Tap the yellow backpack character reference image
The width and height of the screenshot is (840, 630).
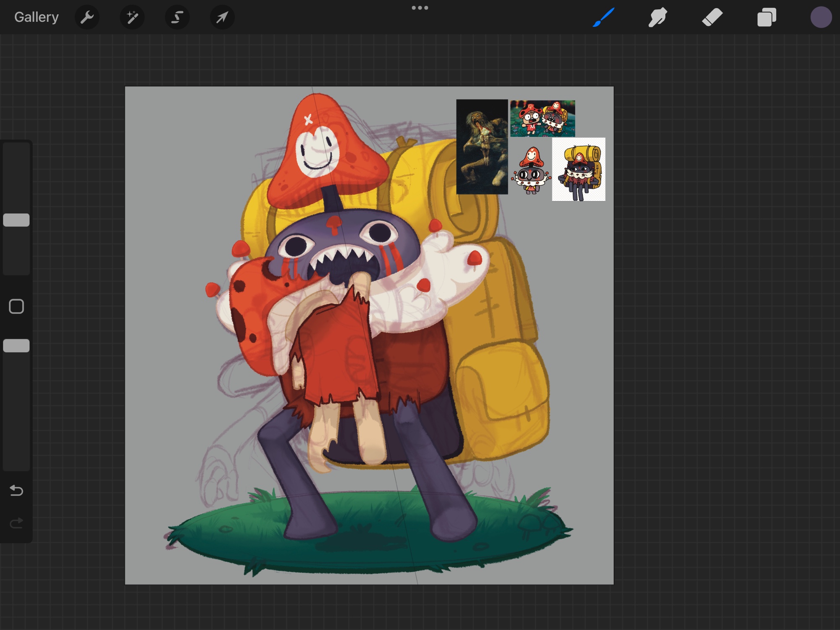click(x=578, y=169)
